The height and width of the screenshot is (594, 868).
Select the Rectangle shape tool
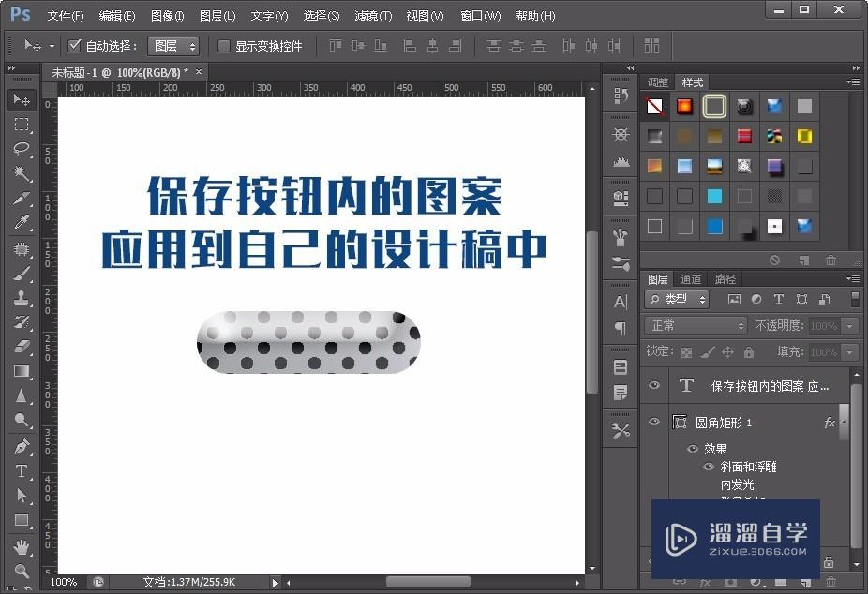[x=22, y=520]
